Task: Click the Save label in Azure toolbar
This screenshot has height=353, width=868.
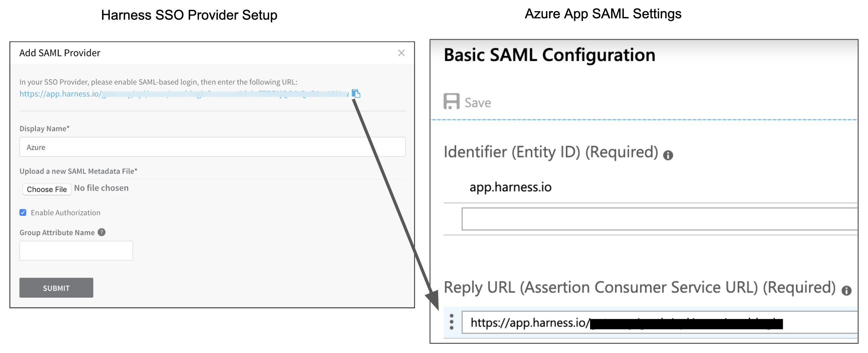Action: (x=478, y=103)
